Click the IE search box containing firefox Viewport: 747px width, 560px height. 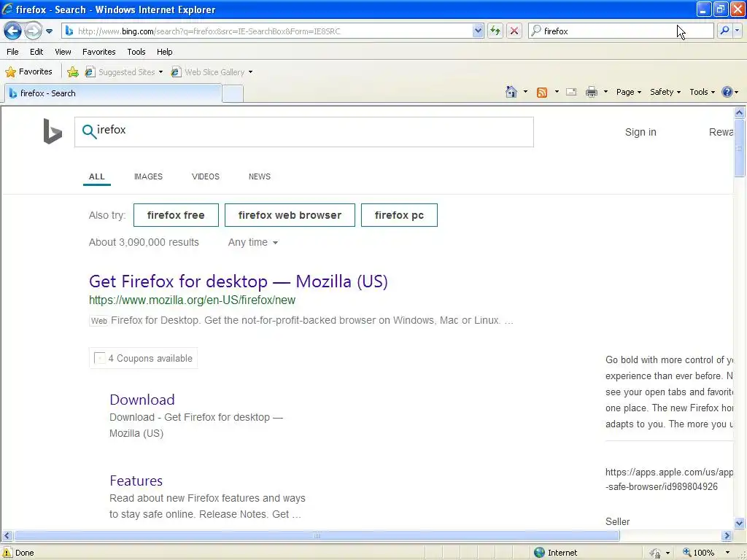(621, 31)
